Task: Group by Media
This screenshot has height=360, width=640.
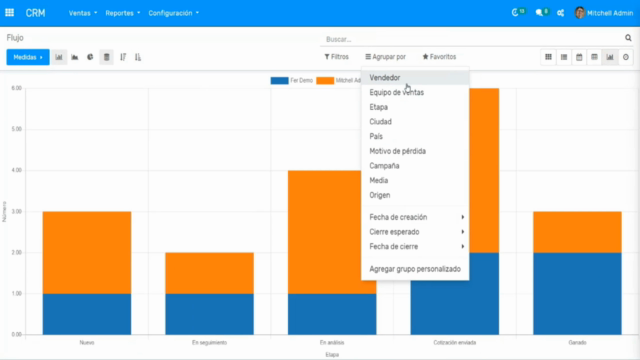Action: click(x=415, y=180)
